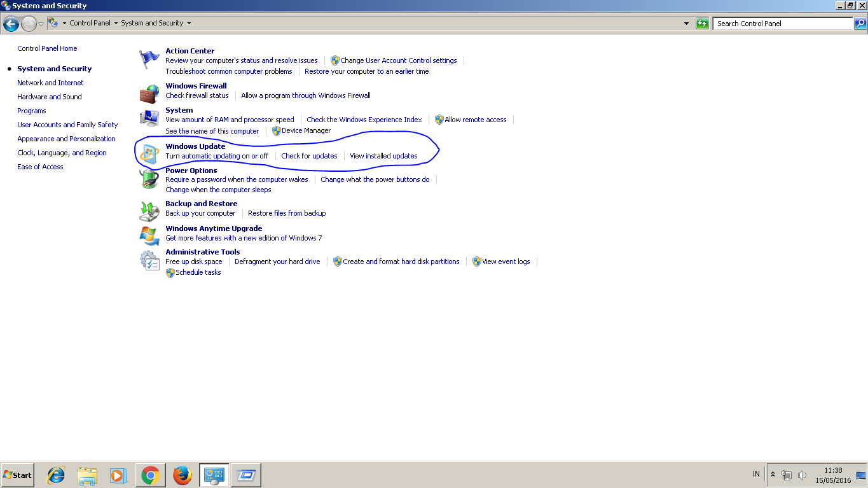Launch Google Chrome from the taskbar

point(150,475)
